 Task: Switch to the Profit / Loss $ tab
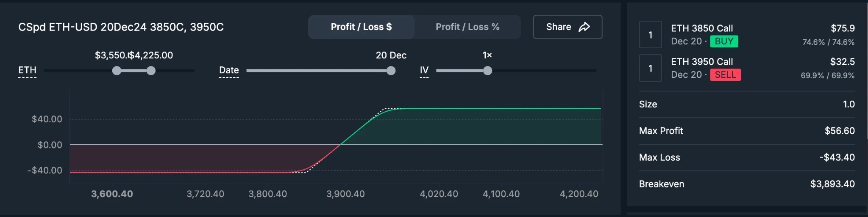361,27
